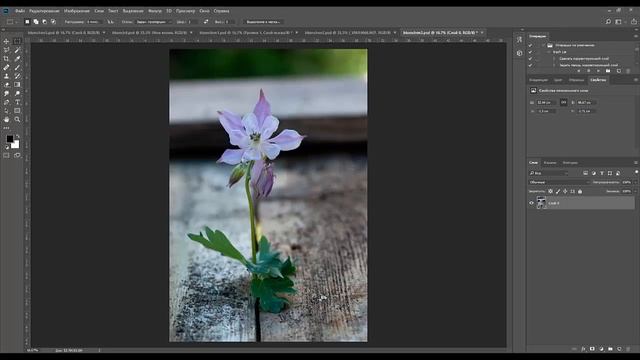
Task: Swap width and height in options bar
Action: [206, 22]
